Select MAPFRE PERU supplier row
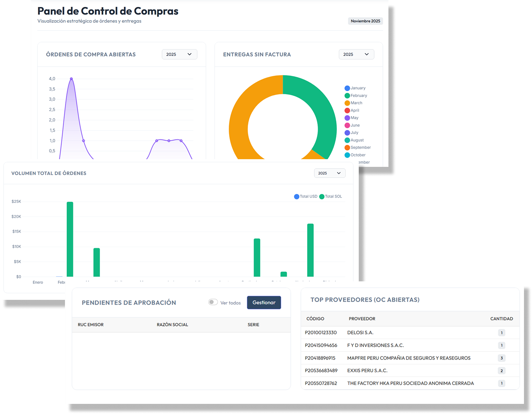Image resolution: width=532 pixels, height=414 pixels. point(408,358)
